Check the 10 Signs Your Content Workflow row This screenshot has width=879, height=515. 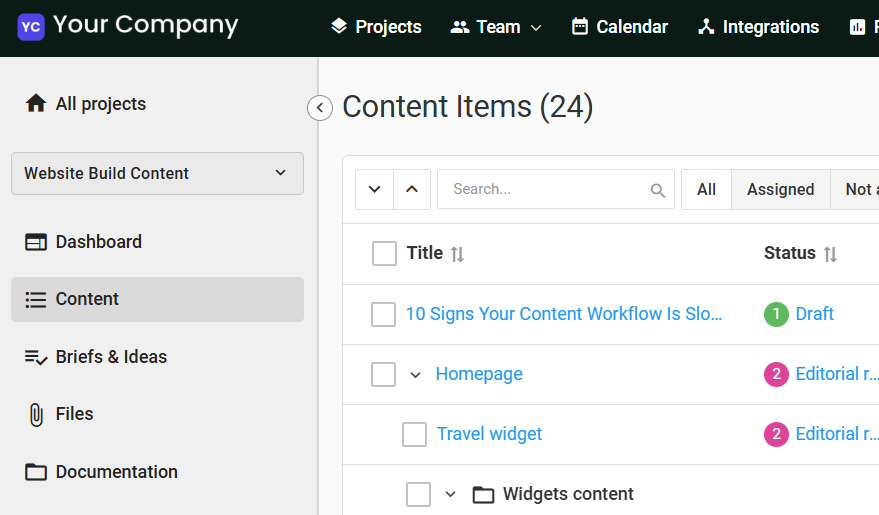(383, 314)
